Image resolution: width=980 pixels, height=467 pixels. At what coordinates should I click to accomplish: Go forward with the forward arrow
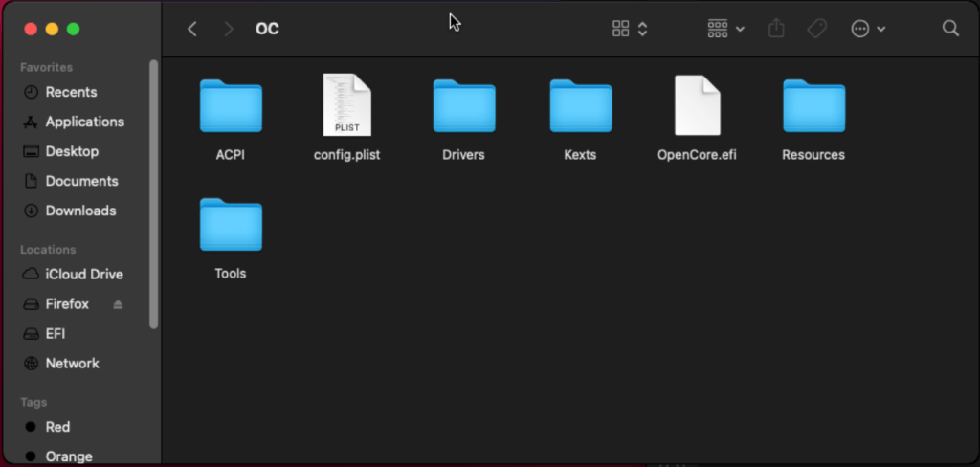[x=228, y=29]
